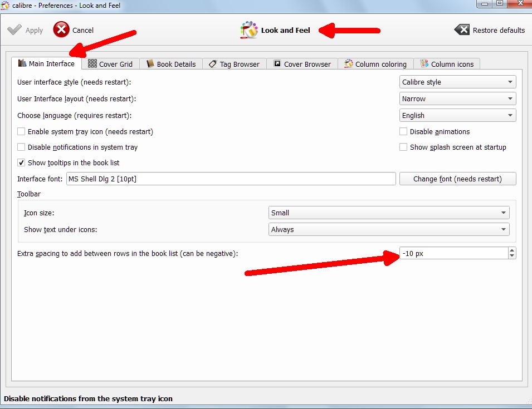532x409 pixels.
Task: Increase extra row spacing with up arrow
Action: click(512, 250)
